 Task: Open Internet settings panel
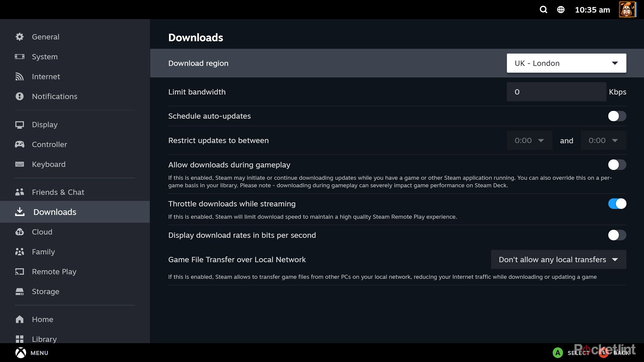click(46, 76)
